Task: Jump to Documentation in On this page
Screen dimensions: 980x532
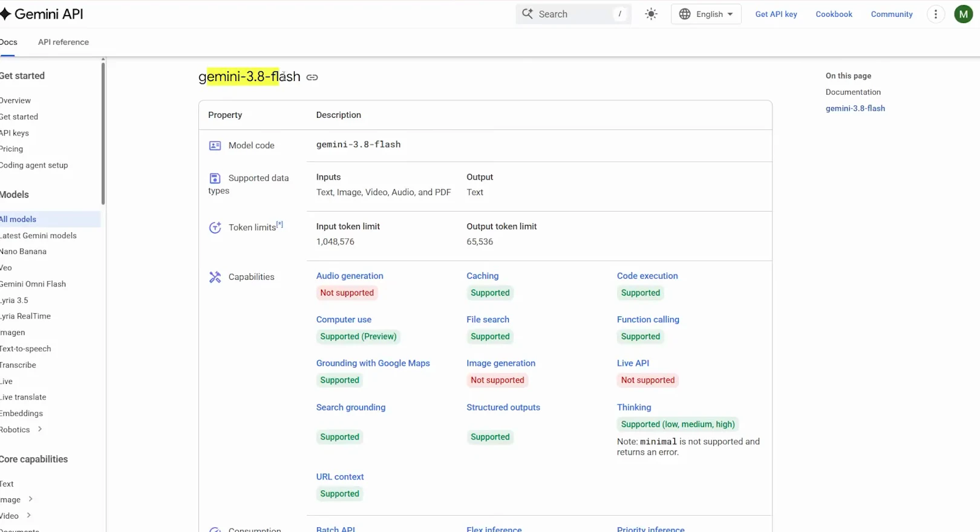Action: [853, 92]
